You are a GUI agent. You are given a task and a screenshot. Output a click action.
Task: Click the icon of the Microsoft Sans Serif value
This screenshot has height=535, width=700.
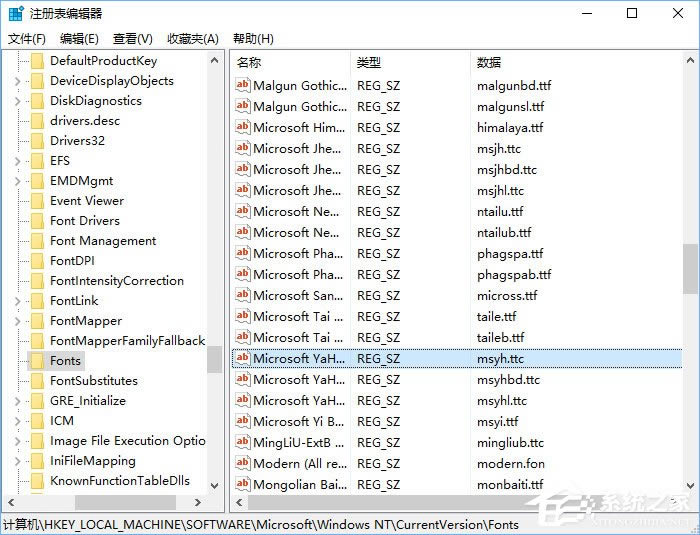point(242,295)
